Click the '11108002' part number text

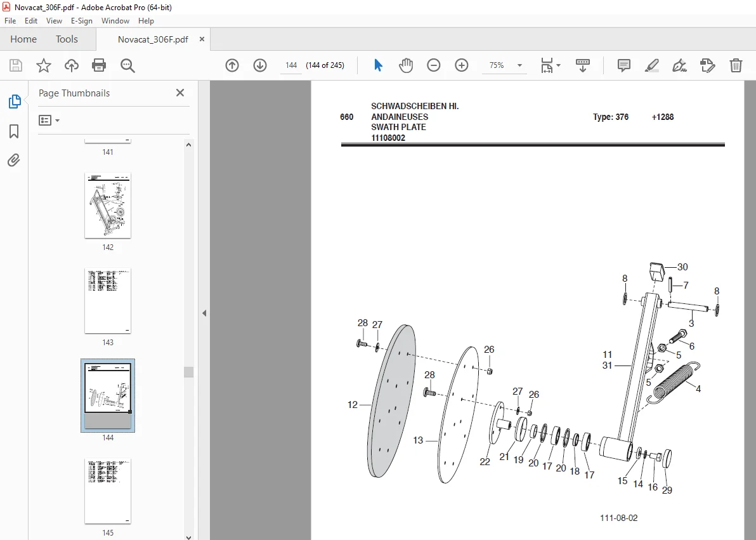[388, 138]
